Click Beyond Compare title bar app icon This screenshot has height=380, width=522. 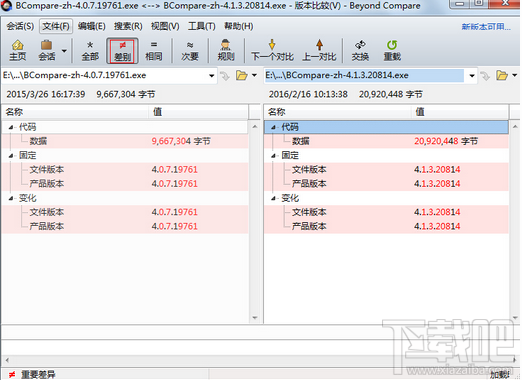[7, 6]
